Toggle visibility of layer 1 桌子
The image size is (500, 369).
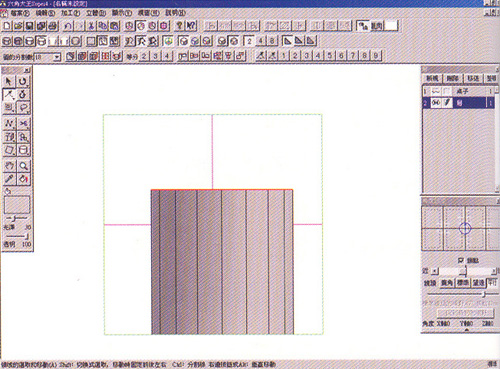pos(436,91)
